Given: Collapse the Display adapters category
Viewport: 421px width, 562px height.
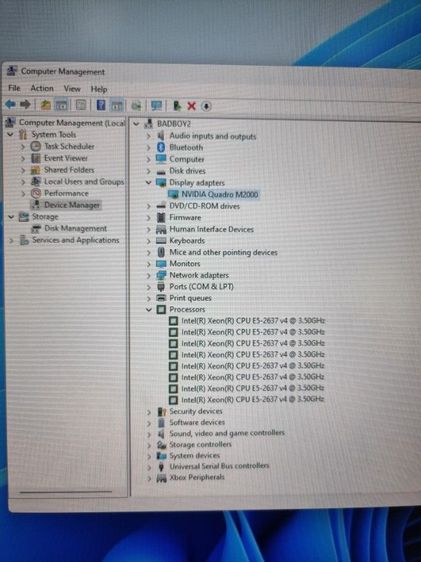Looking at the screenshot, I should [148, 182].
